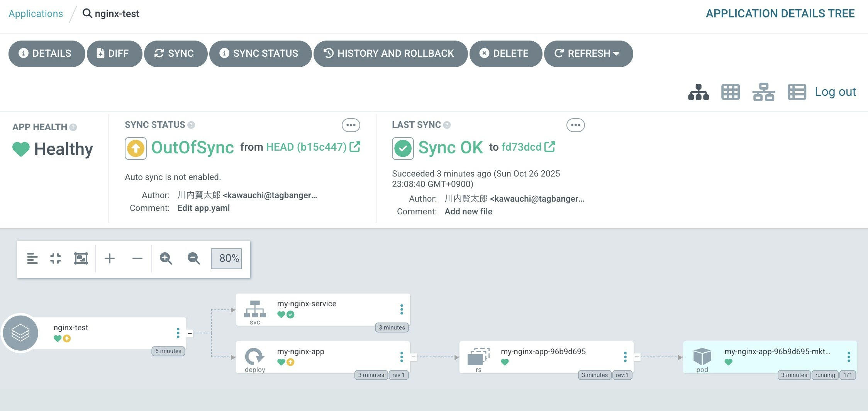
Task: Select the my-nginx-app-96b9d695-mkt pod node
Action: (770, 357)
